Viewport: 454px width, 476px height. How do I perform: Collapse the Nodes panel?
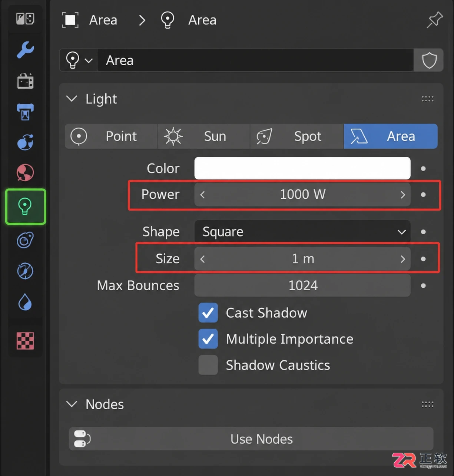(x=72, y=404)
